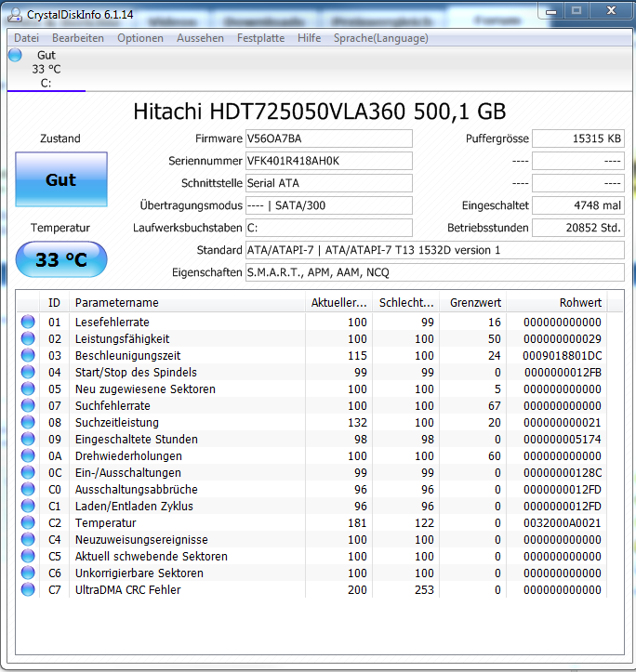
Task: Click the Schlecht... column header
Action: [x=405, y=303]
